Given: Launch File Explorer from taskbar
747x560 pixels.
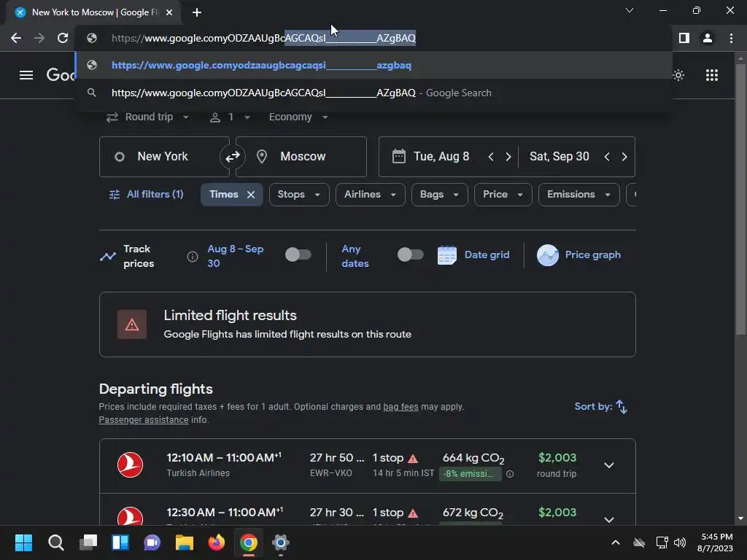Looking at the screenshot, I should coord(185,542).
